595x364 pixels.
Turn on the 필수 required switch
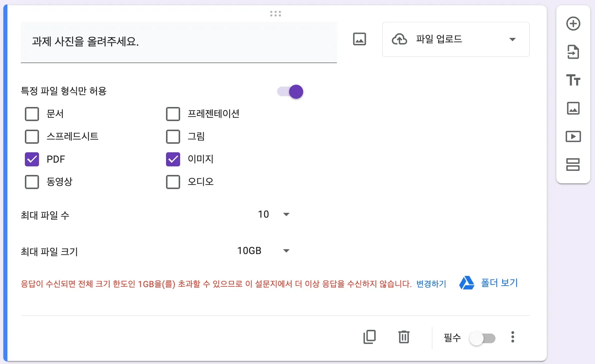482,338
